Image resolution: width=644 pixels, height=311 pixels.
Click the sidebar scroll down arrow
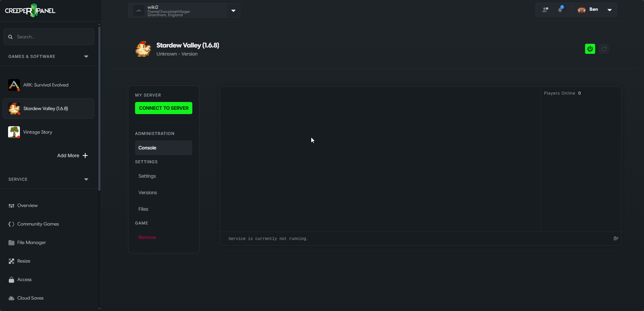99,308
